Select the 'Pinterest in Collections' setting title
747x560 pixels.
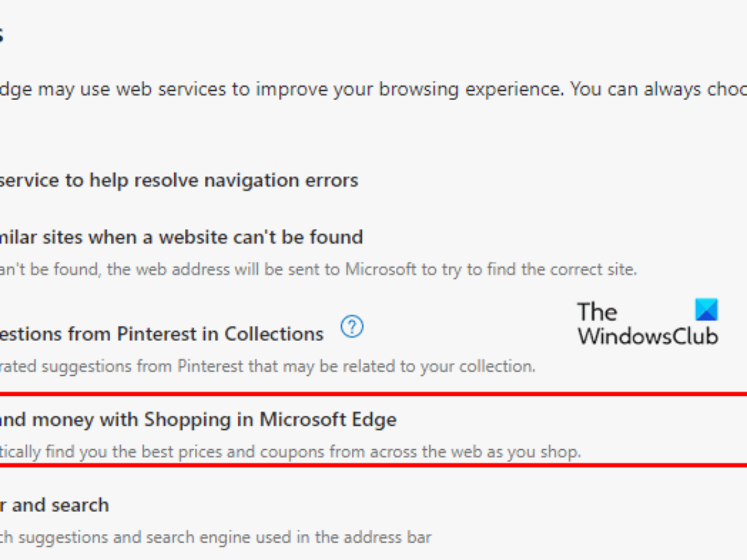162,334
